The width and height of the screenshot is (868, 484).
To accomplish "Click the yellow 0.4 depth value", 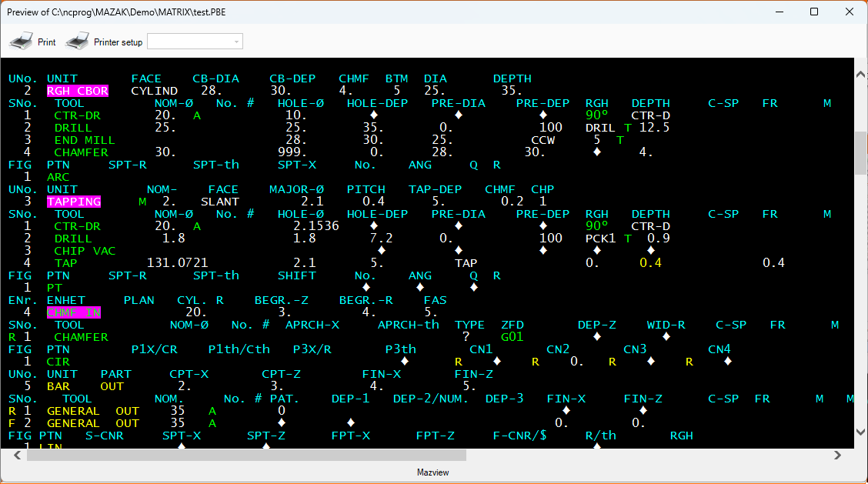I will click(x=650, y=263).
